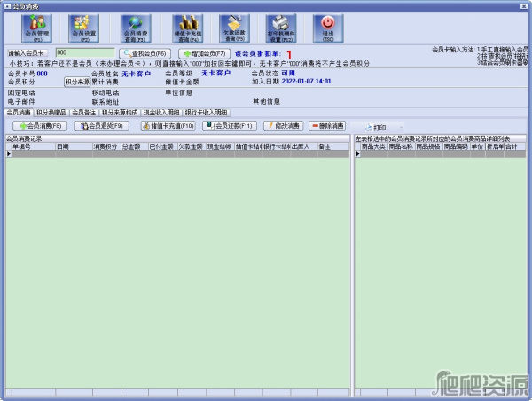Open the 会员备注 tab
The image size is (532, 401).
click(x=84, y=113)
